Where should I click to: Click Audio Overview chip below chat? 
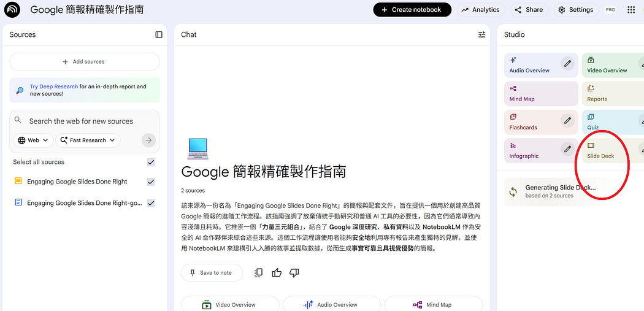coord(331,304)
